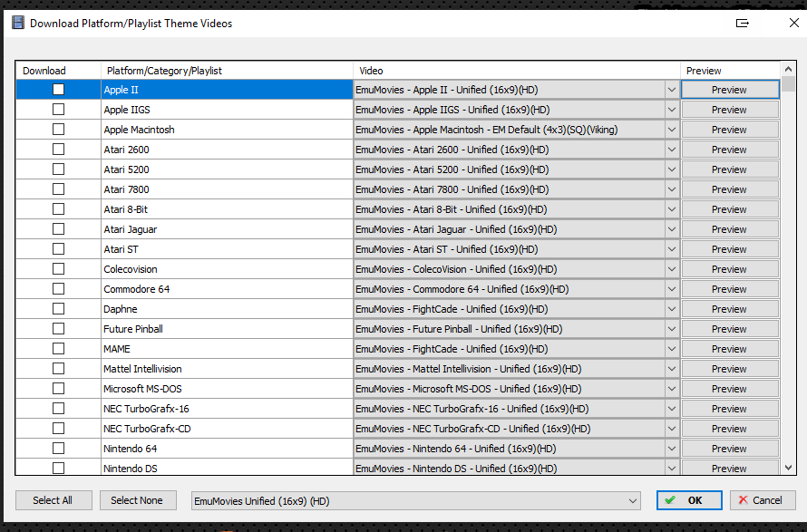Tick the Nintendo DS checkbox
The height and width of the screenshot is (532, 807).
click(59, 469)
